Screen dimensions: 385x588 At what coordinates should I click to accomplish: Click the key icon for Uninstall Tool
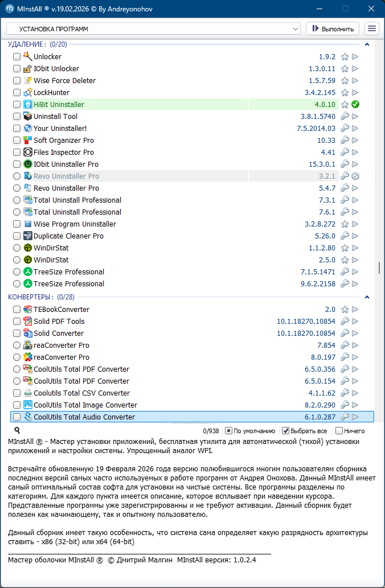[x=345, y=117]
